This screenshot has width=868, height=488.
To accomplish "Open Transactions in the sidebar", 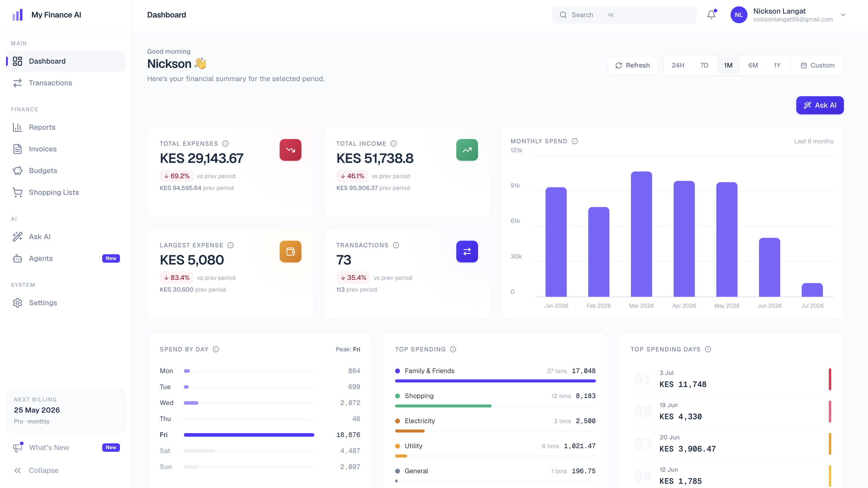I will [66, 83].
